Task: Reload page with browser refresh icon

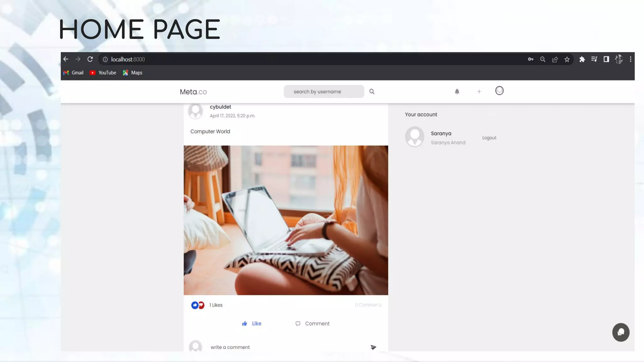Action: (90, 59)
